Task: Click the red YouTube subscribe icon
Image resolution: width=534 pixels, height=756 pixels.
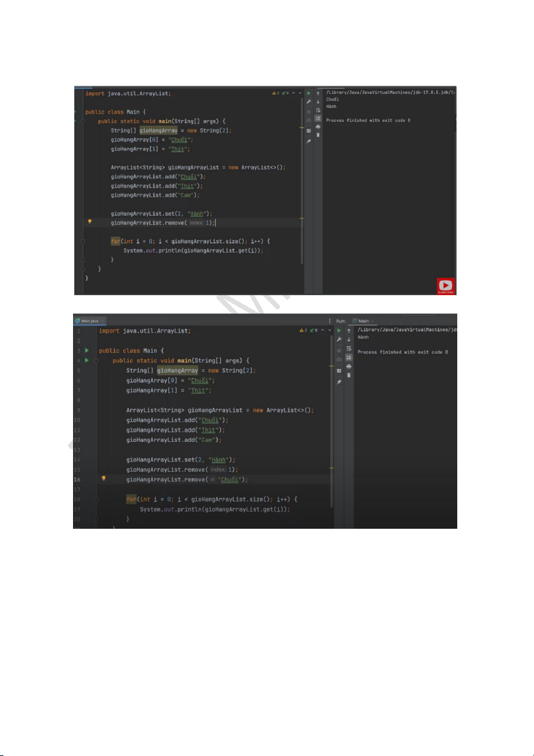Action: click(x=446, y=286)
